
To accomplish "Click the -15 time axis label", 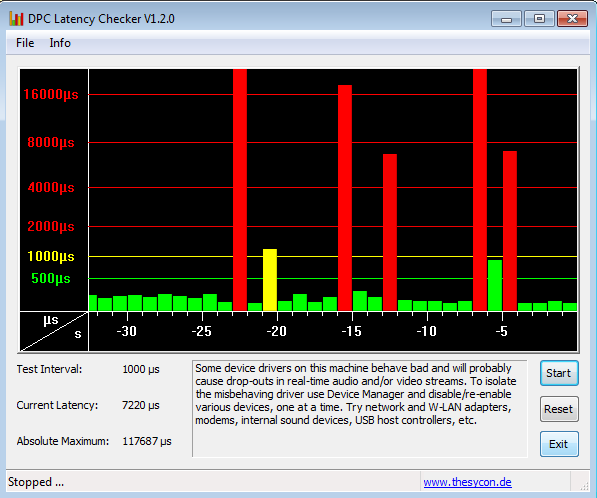I will tap(351, 331).
